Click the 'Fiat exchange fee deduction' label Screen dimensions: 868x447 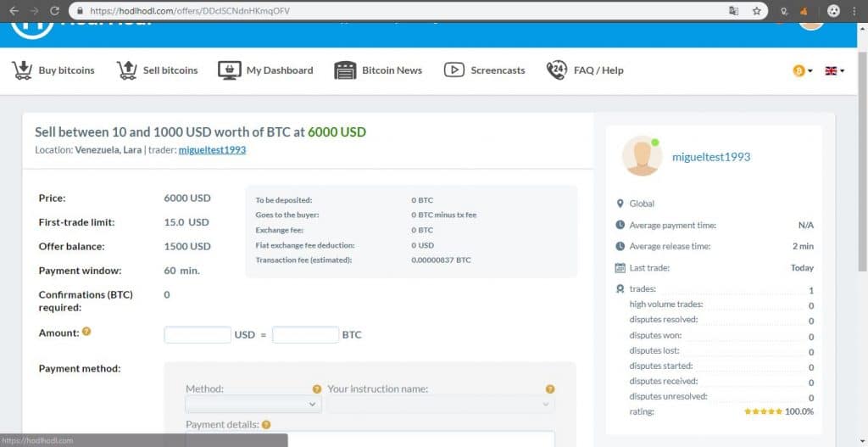[305, 245]
